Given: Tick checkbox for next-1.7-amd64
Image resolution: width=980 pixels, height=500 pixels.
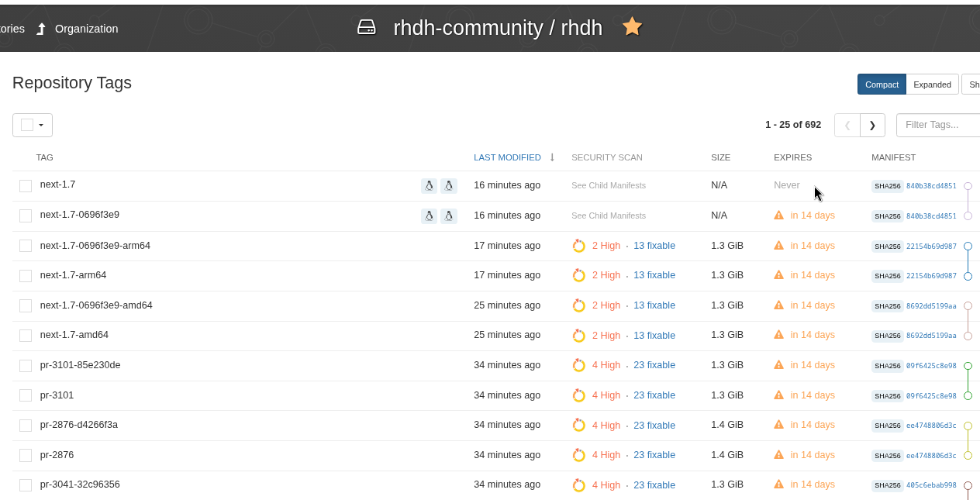Looking at the screenshot, I should pos(26,336).
